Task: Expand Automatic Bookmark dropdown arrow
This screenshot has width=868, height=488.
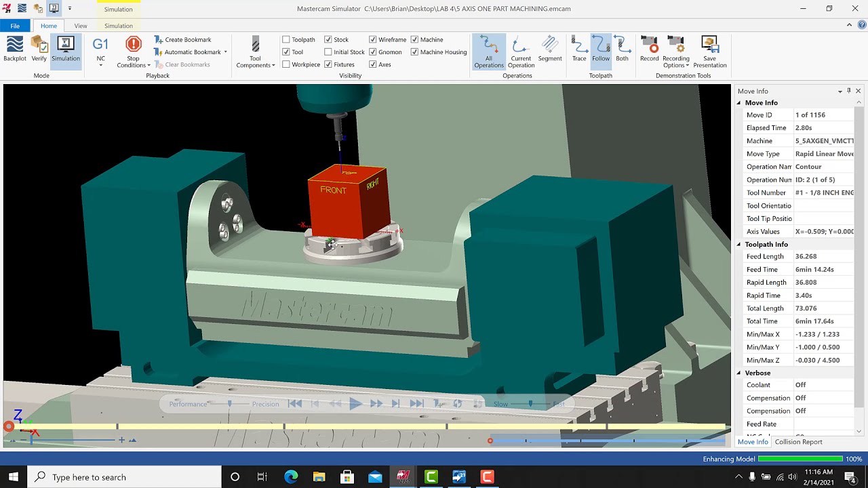Action: (225, 52)
